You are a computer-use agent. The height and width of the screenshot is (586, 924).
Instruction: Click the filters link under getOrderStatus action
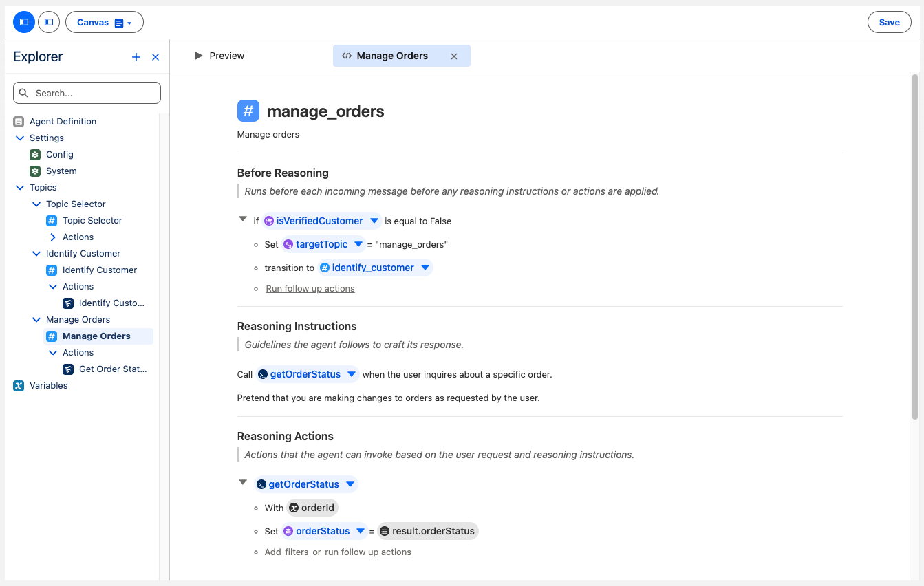(x=297, y=552)
